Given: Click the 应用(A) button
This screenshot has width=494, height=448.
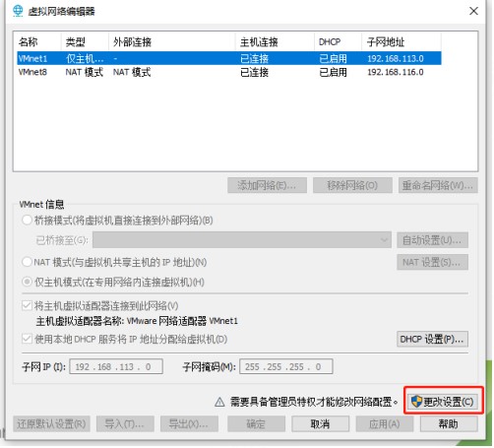Looking at the screenshot, I should click(x=385, y=423).
